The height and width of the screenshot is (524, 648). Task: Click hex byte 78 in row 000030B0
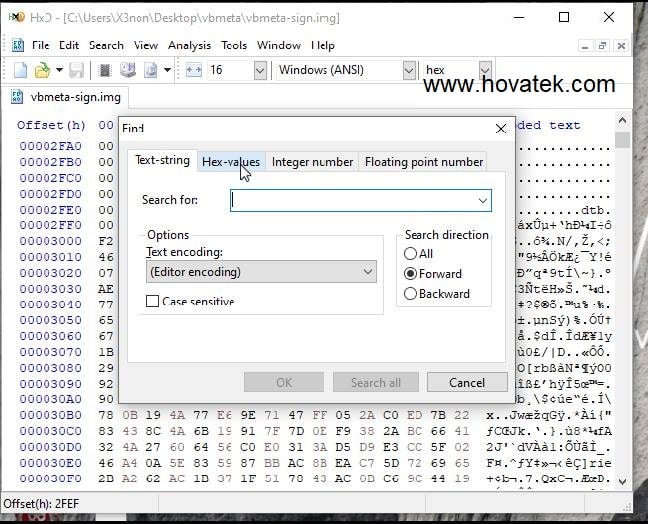(106, 415)
